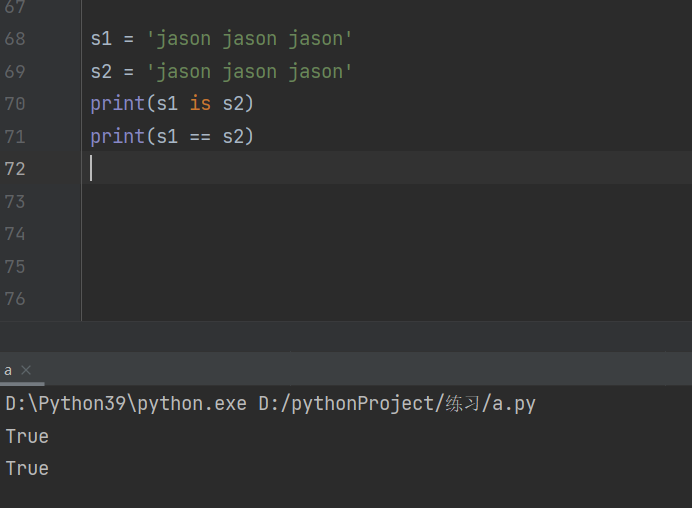The height and width of the screenshot is (508, 692).
Task: Close the 'a' run tab
Action: (26, 370)
